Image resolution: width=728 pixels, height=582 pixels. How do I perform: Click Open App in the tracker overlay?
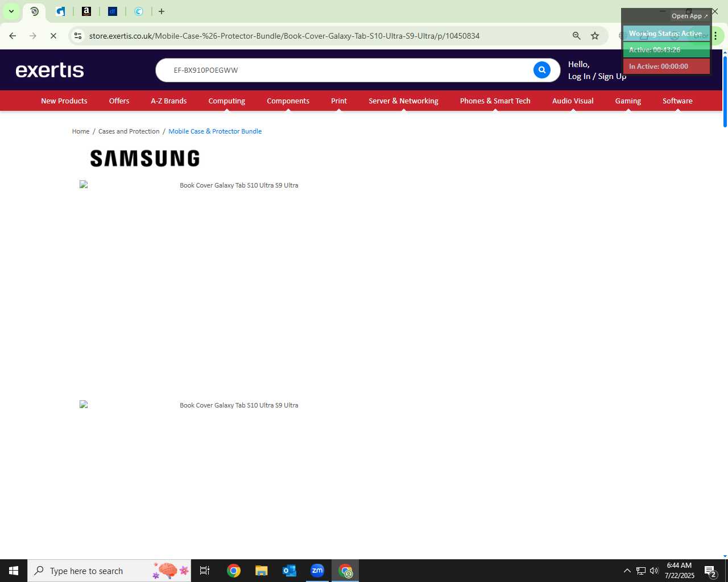[689, 16]
